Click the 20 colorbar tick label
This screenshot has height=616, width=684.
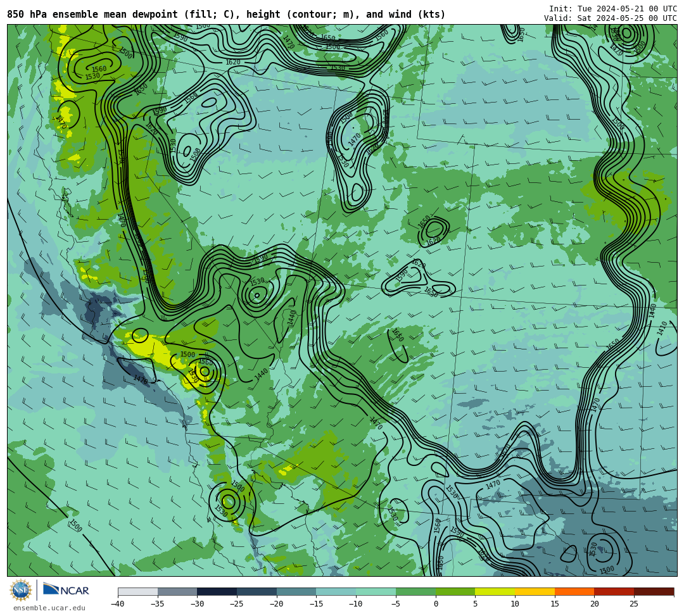[x=595, y=604]
